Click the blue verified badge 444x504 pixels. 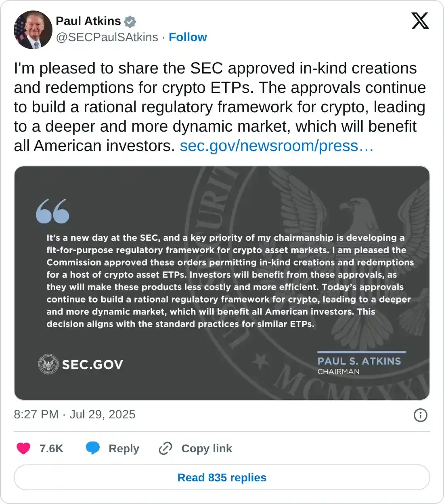click(x=130, y=21)
